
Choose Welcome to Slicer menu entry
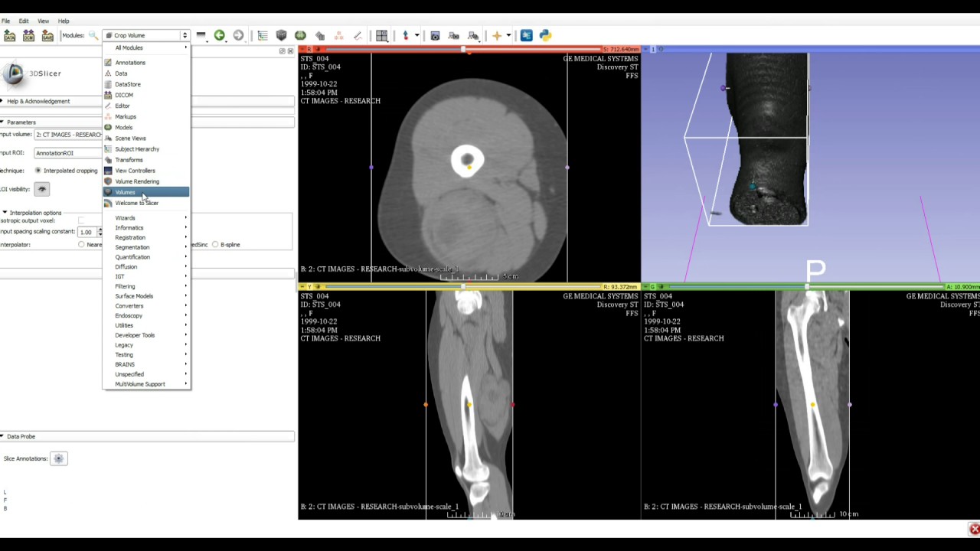pos(146,203)
